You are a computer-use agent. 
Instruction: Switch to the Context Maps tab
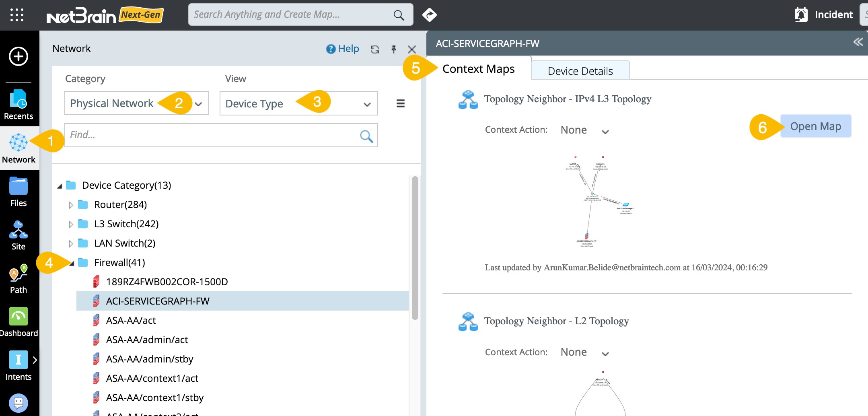[479, 69]
